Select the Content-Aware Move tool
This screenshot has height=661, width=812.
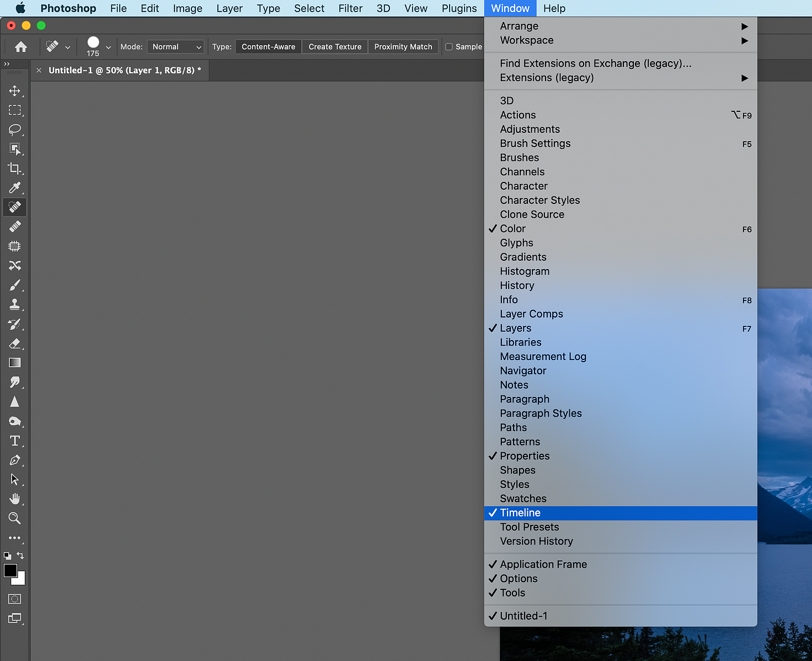pos(15,266)
